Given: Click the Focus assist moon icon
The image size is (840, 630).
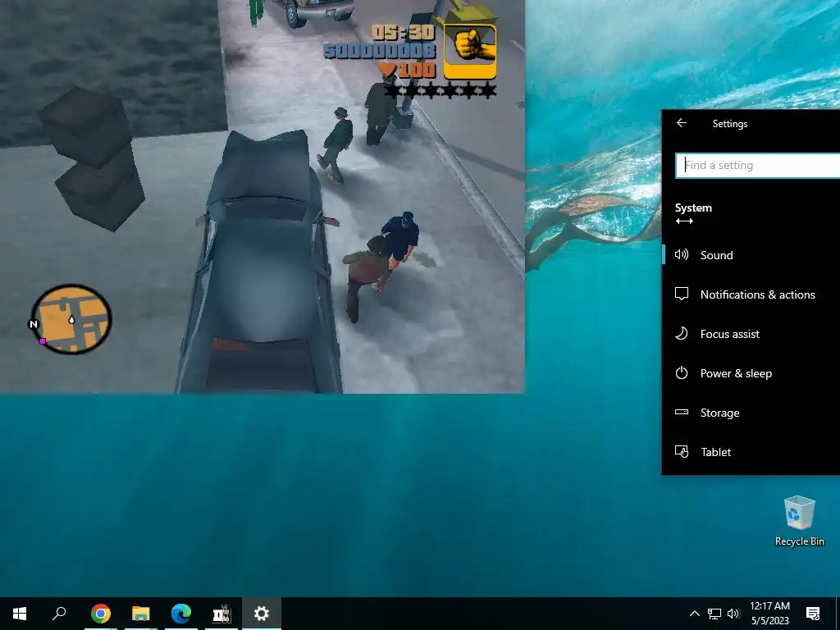Looking at the screenshot, I should pyautogui.click(x=682, y=334).
